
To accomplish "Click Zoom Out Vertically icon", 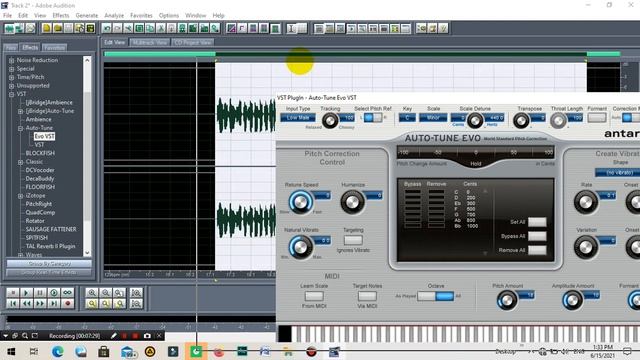I will point(136,303).
